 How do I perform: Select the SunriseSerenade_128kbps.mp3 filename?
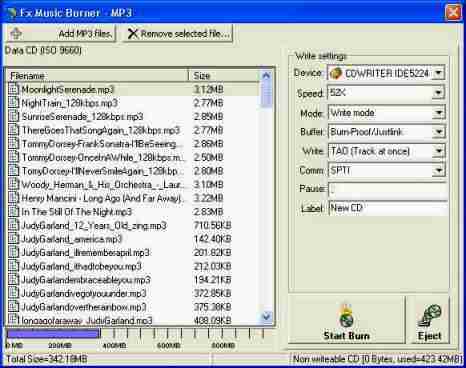pyautogui.click(x=82, y=117)
